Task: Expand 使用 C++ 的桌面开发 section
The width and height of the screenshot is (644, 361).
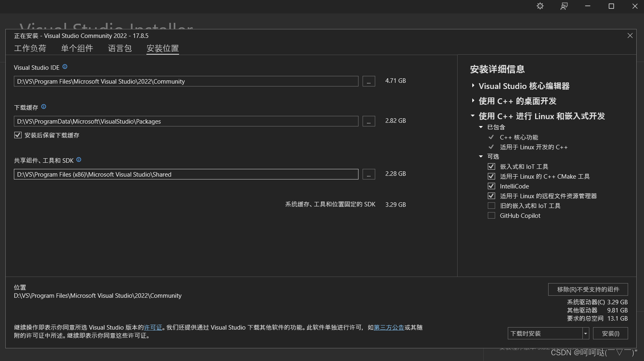Action: [473, 101]
